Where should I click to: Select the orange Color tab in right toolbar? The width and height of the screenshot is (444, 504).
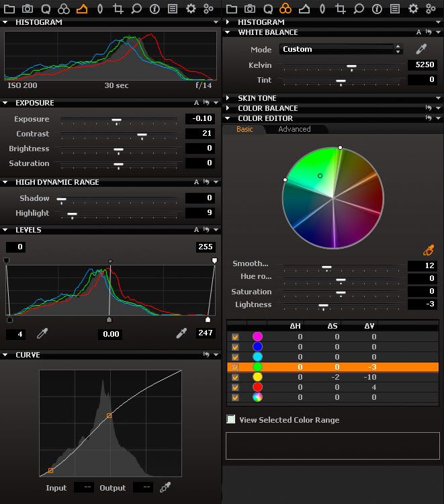pos(285,9)
